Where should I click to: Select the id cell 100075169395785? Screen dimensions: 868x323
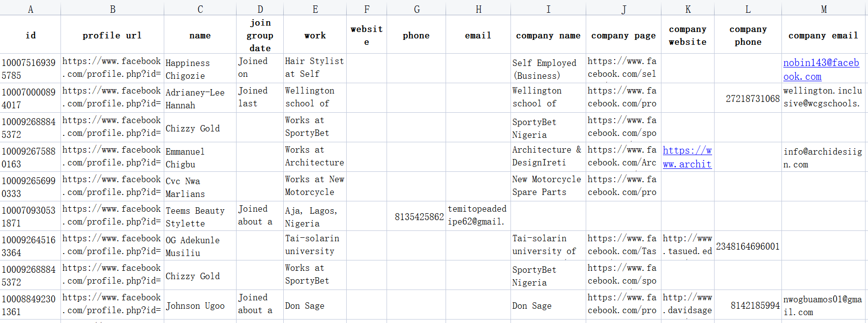(30, 68)
